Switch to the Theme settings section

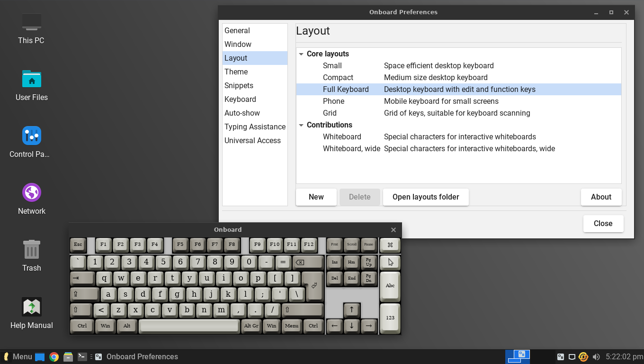point(236,72)
